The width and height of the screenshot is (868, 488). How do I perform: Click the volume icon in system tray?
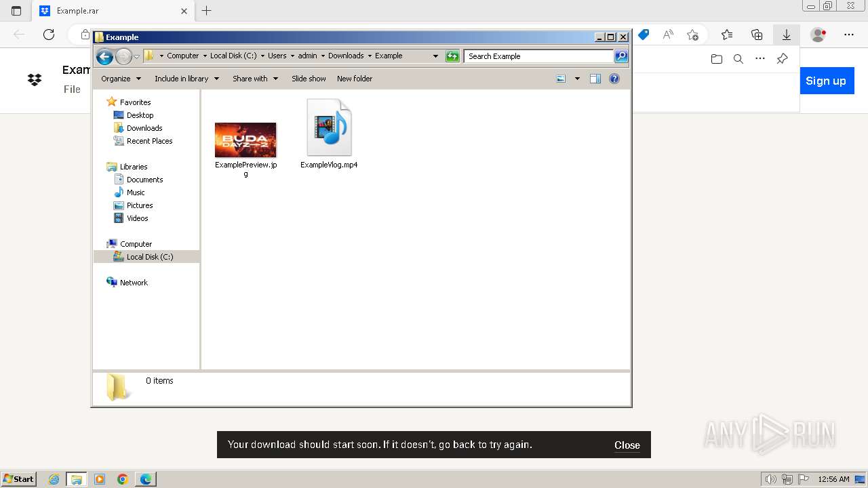771,479
